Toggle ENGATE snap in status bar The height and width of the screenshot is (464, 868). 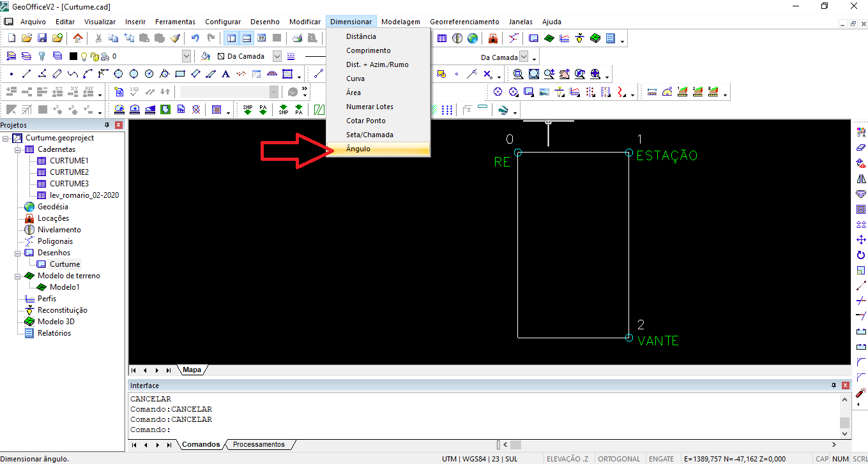[661, 458]
